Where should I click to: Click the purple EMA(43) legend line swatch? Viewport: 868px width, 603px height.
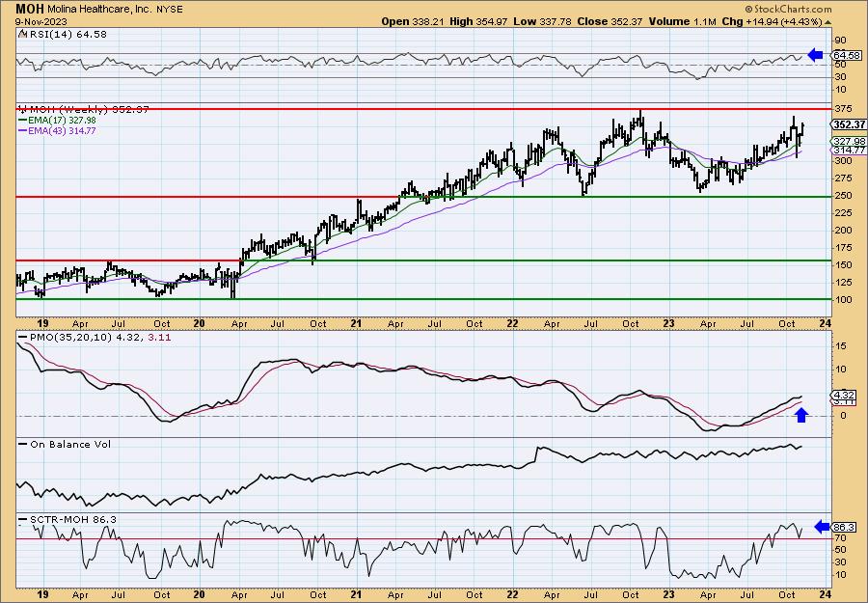pos(23,131)
